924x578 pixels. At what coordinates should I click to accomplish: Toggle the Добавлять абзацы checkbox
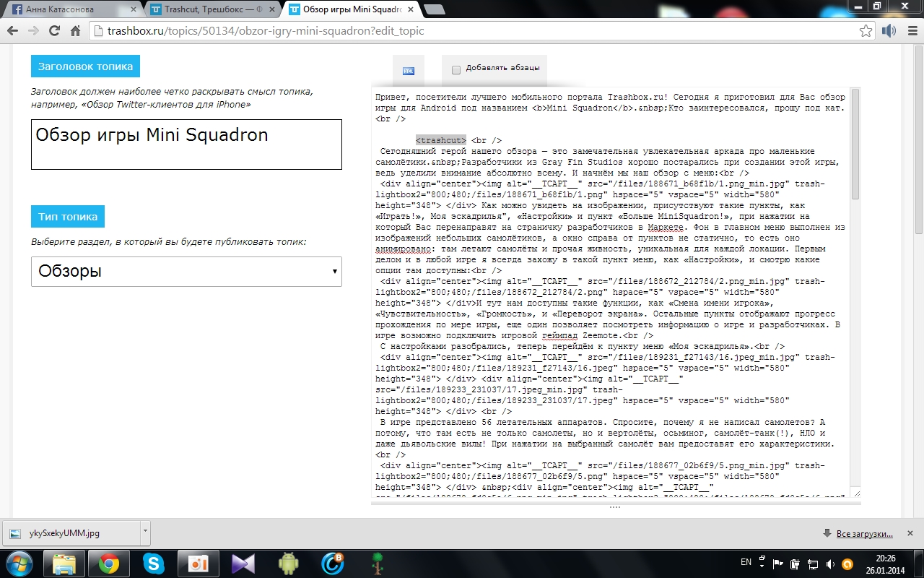coord(456,69)
